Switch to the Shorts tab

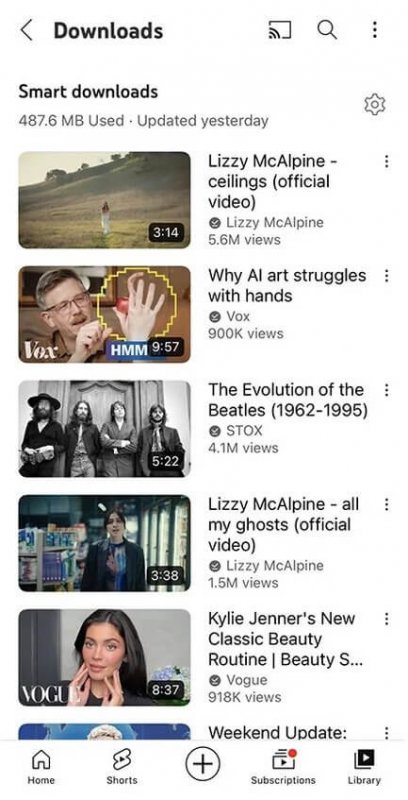click(x=121, y=768)
